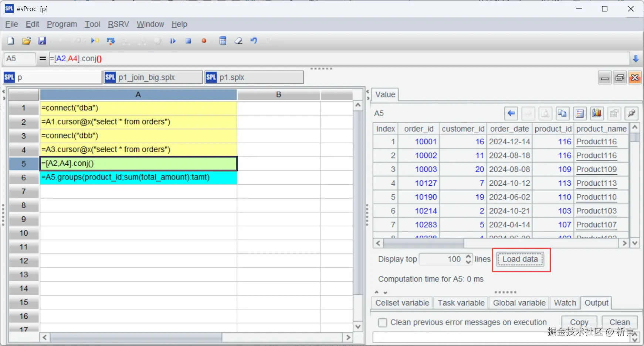The width and height of the screenshot is (644, 346).
Task: Select cell A6 groups formula
Action: (x=138, y=178)
